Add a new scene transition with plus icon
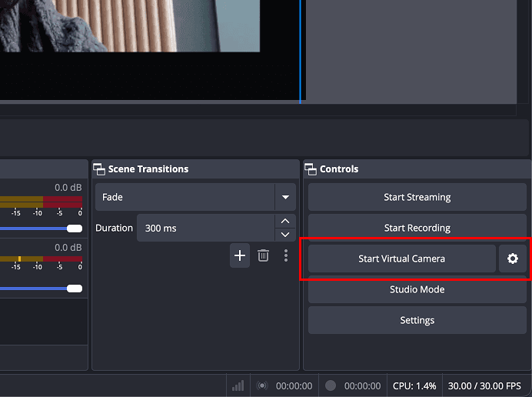Viewport: 532px width, 397px height. [240, 255]
